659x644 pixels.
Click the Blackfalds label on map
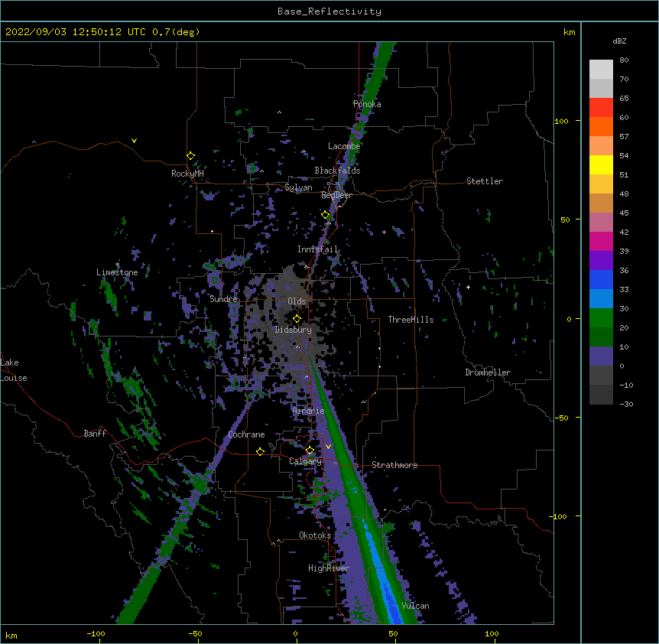337,171
